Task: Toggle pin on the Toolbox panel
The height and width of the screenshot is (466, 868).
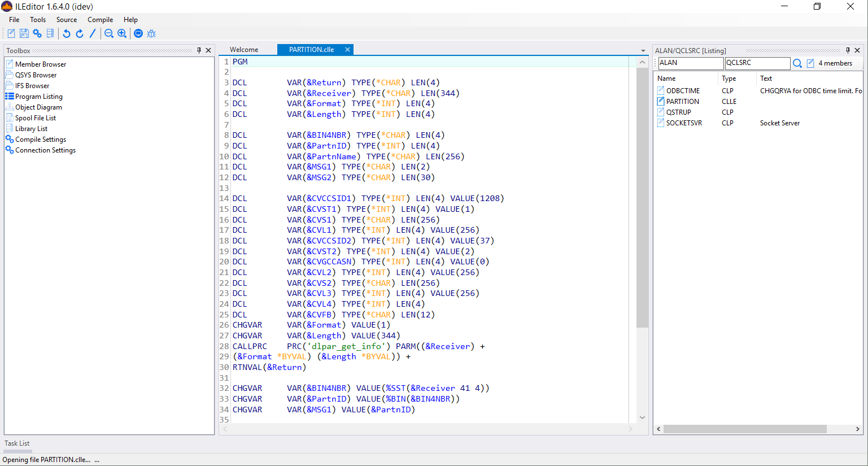Action: pyautogui.click(x=199, y=50)
